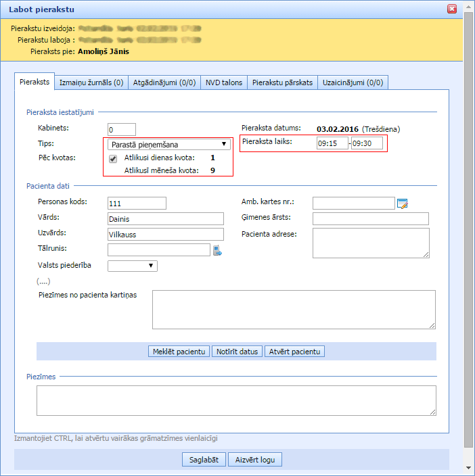Click the ambulatory card lookup icon

403,204
